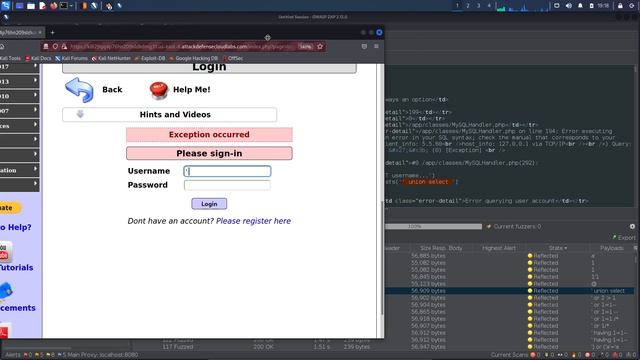Sort by the Payloads column in ZAP

pyautogui.click(x=611, y=248)
